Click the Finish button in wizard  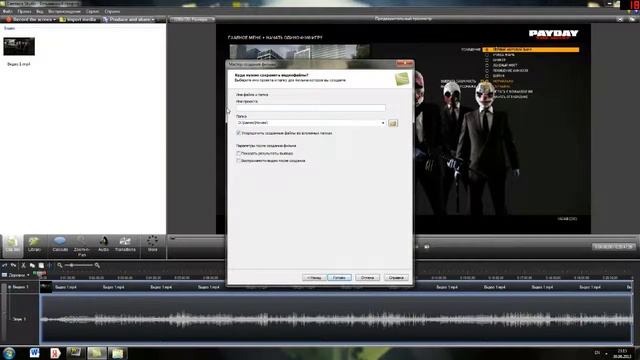(339, 278)
